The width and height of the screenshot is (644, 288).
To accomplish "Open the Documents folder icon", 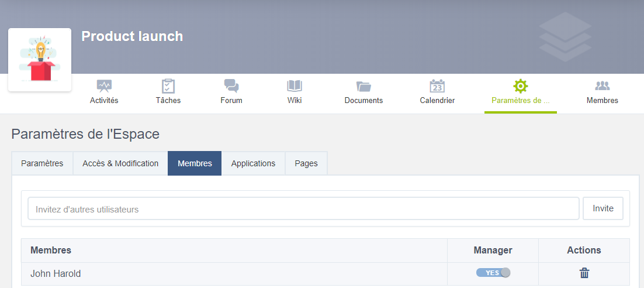I will (x=363, y=87).
